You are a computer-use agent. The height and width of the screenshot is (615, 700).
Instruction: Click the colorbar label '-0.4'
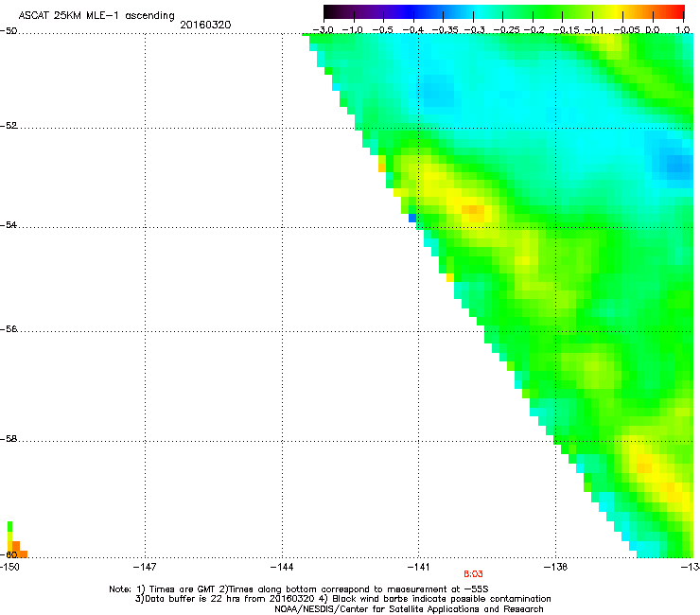(413, 30)
